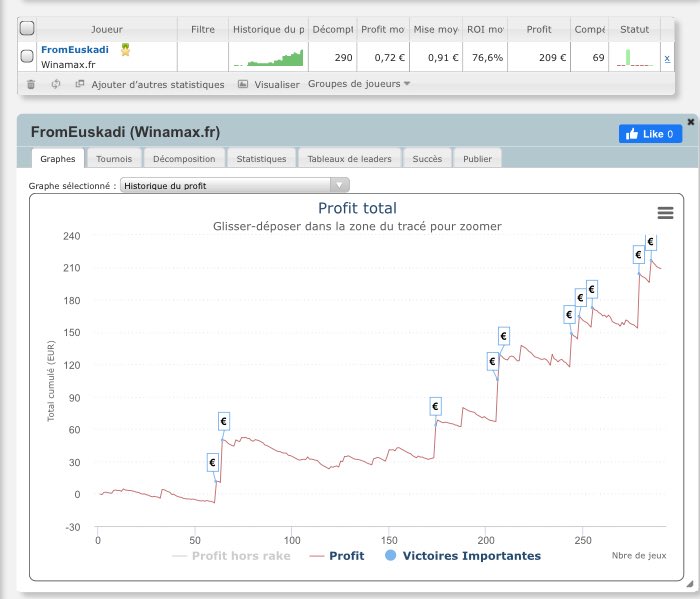Switch to the Graphes tab
Image resolution: width=700 pixels, height=599 pixels.
pos(58,159)
